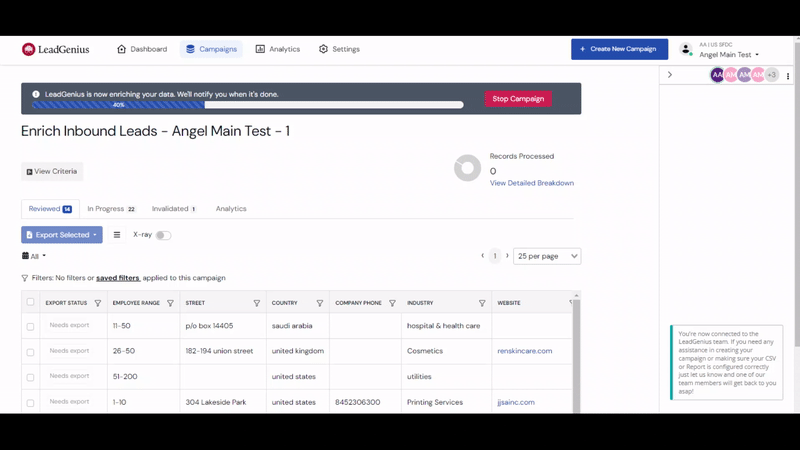Select the Printing Services row checkbox
The width and height of the screenshot is (800, 450).
click(x=30, y=403)
